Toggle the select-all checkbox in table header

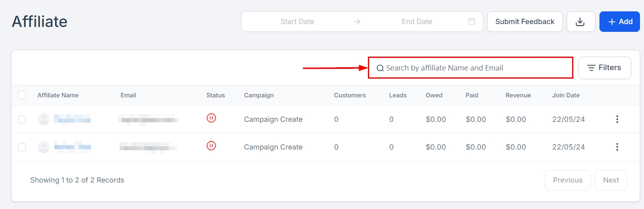pos(22,95)
